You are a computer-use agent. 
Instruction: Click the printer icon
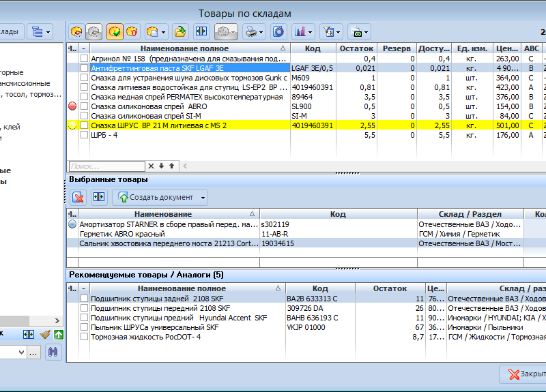coord(250,32)
